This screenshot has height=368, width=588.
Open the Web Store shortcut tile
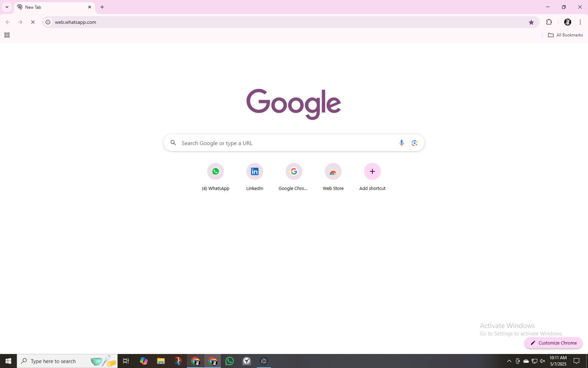[333, 177]
